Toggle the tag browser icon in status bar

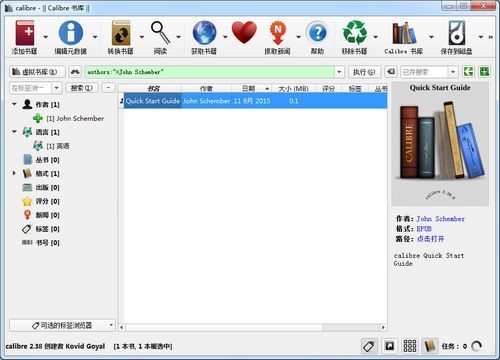(369, 346)
